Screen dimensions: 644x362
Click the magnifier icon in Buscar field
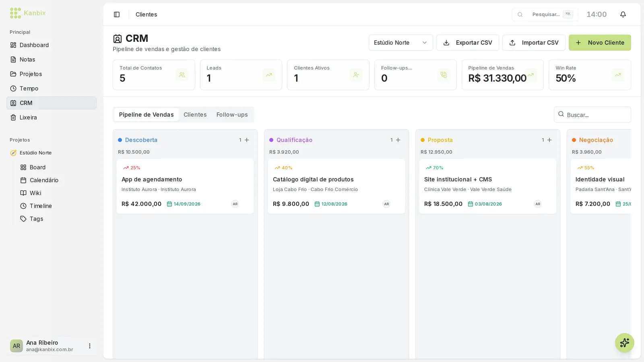[561, 114]
